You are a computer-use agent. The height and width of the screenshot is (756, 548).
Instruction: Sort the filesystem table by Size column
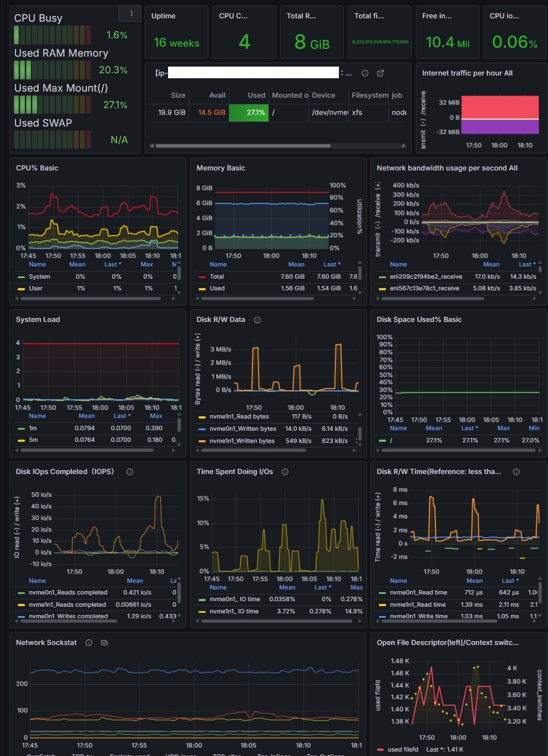(178, 95)
